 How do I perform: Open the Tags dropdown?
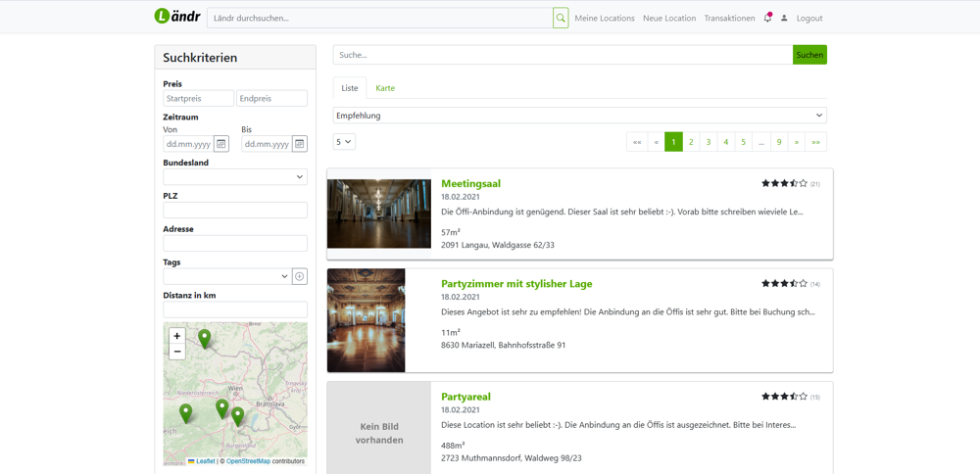coord(227,276)
